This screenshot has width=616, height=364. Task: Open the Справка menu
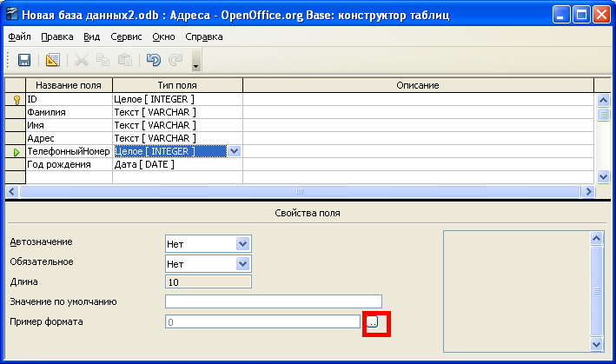coord(204,36)
